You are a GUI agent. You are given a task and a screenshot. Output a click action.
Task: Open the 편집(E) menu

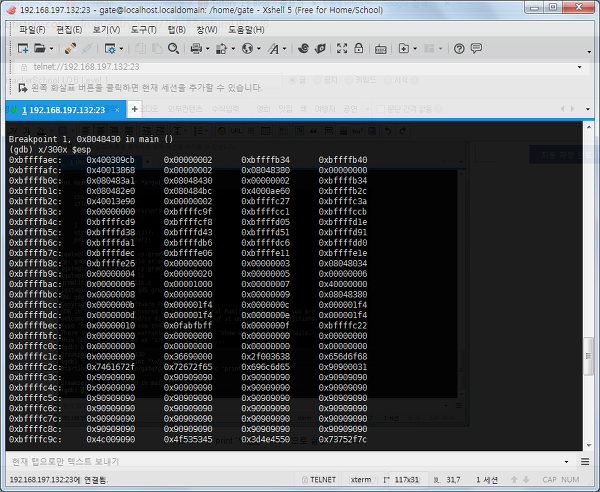click(69, 29)
